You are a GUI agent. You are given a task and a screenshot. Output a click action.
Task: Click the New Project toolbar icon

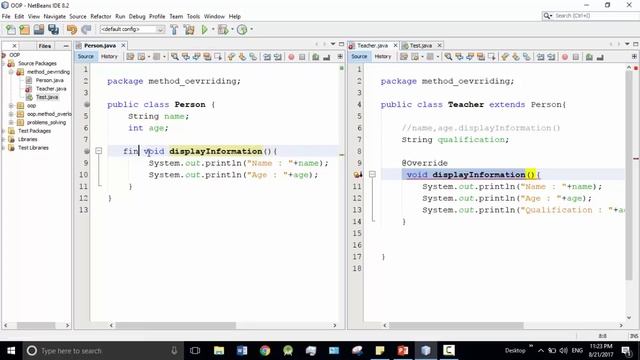(x=25, y=29)
